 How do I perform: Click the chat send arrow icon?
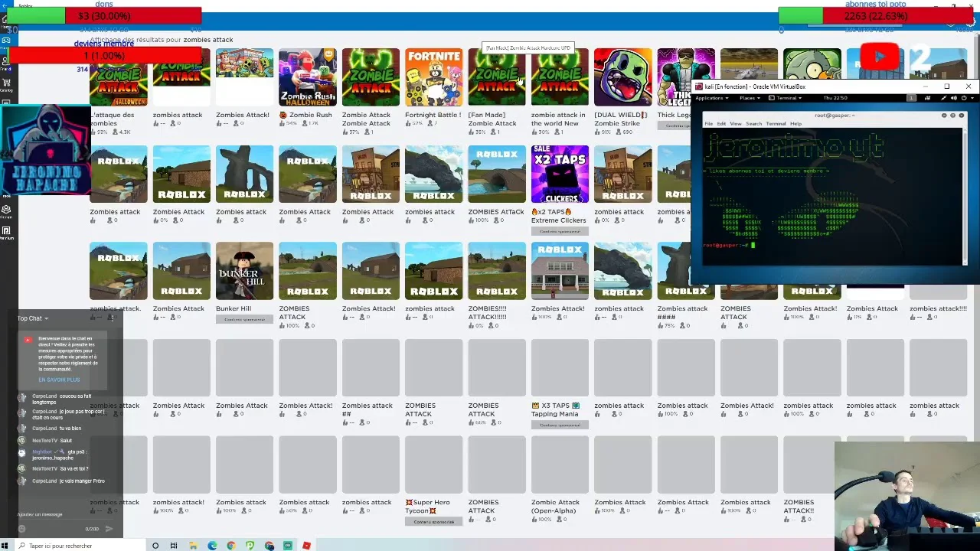[x=109, y=529]
